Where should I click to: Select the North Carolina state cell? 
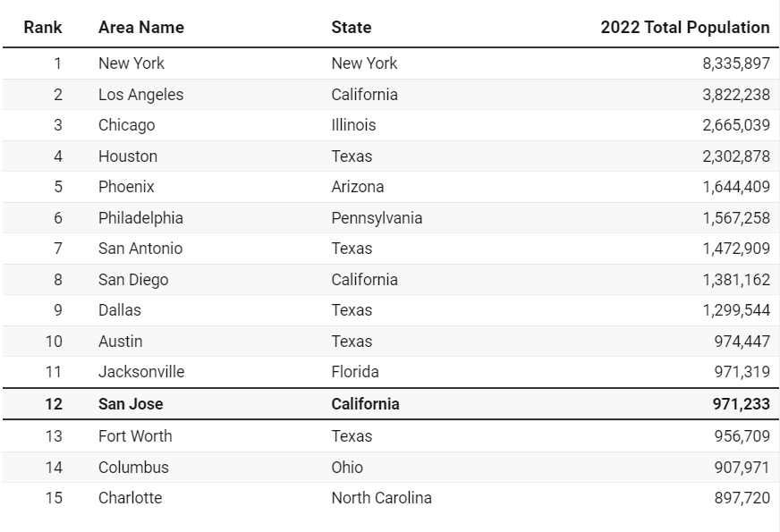(x=381, y=498)
